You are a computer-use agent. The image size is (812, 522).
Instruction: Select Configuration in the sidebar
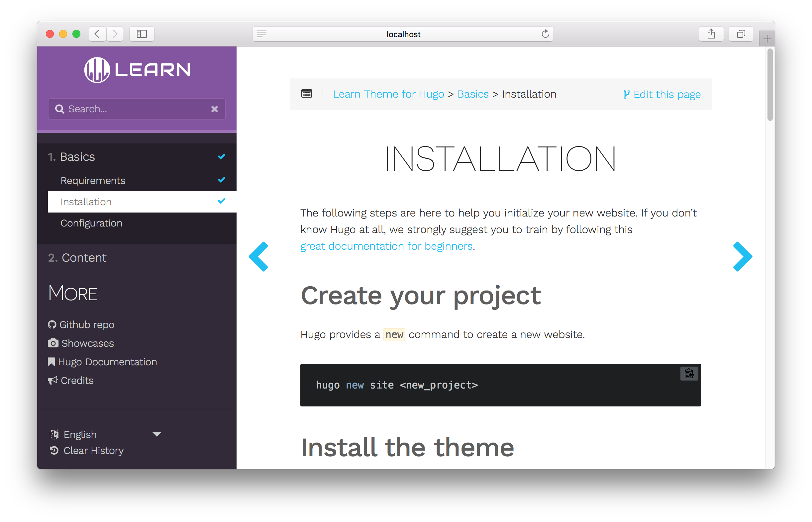click(92, 223)
